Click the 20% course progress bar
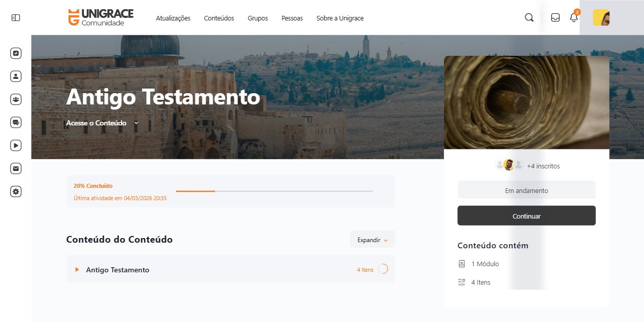 (274, 191)
